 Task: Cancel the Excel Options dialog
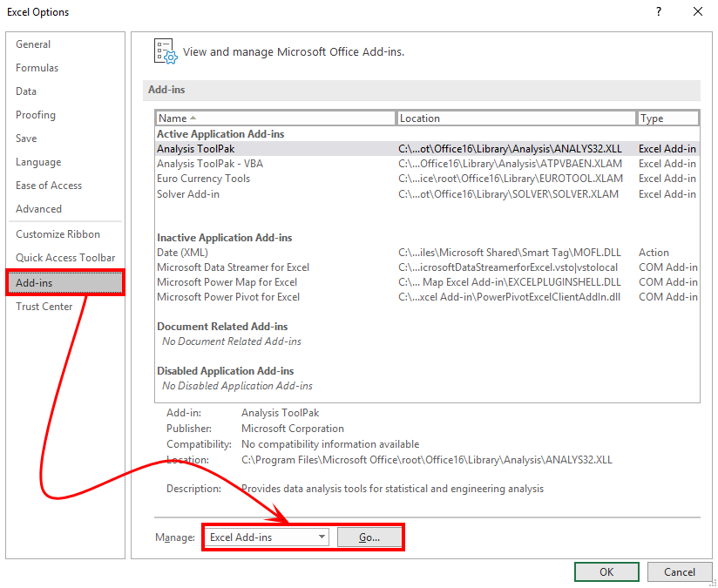click(x=679, y=572)
